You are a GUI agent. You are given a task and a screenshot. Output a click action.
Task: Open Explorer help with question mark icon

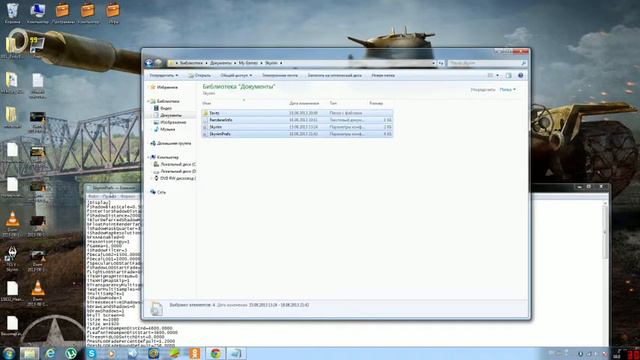point(520,76)
